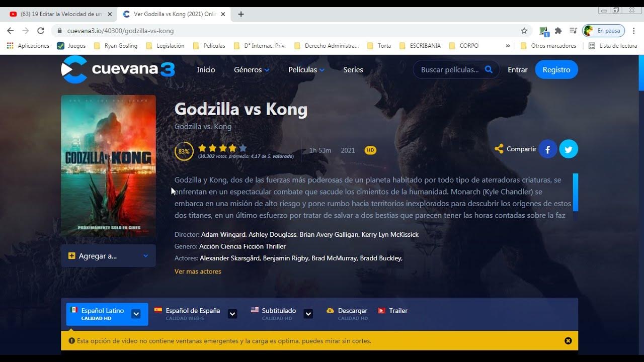The width and height of the screenshot is (644, 362).
Task: Click the HD quality badge
Action: (x=370, y=150)
